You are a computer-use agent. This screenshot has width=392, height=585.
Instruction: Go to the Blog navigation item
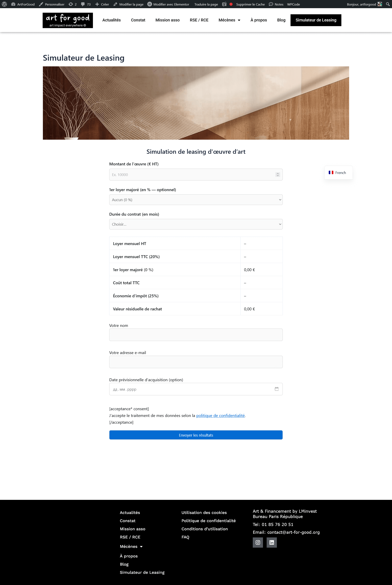click(281, 20)
